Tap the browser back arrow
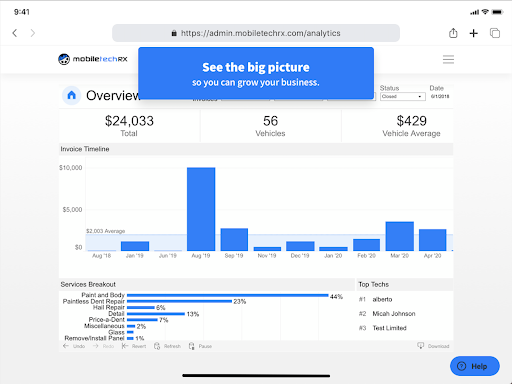This screenshot has height=384, width=512. (x=15, y=33)
